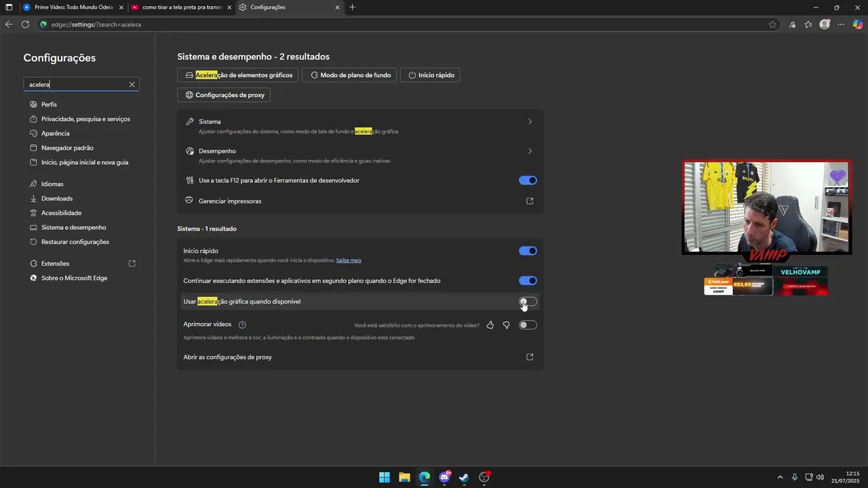Click thumbs-down for video enhancement
Image resolution: width=868 pixels, height=488 pixels.
pos(506,325)
